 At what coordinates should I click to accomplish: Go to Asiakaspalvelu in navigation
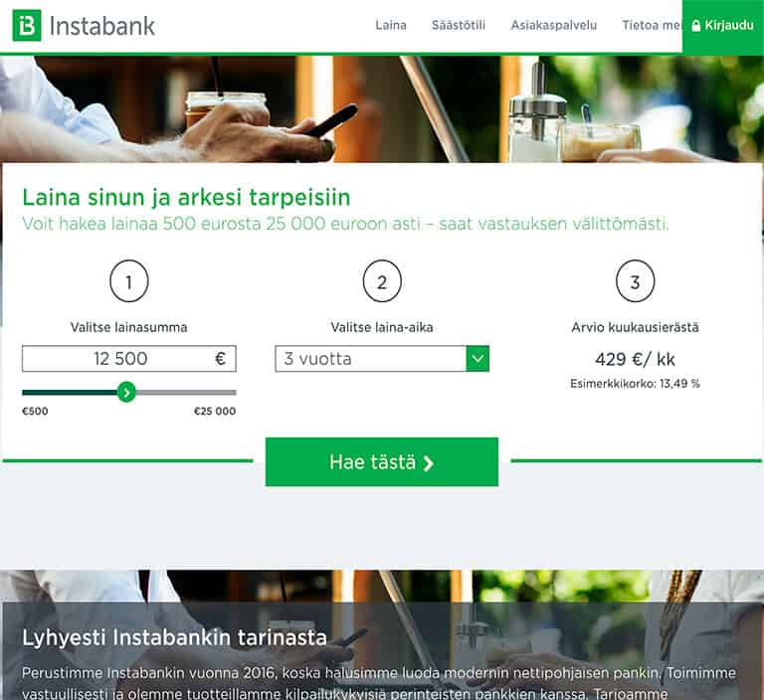[553, 25]
